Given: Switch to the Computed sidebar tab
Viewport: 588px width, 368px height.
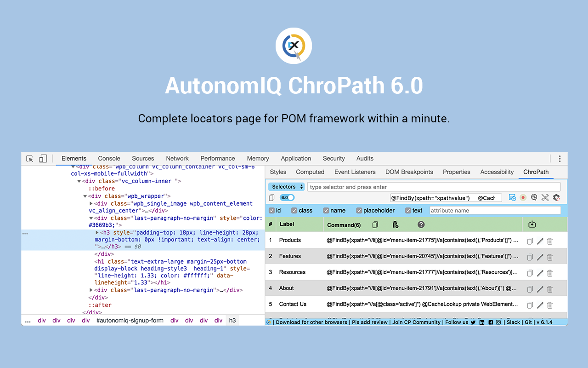Looking at the screenshot, I should tap(310, 172).
